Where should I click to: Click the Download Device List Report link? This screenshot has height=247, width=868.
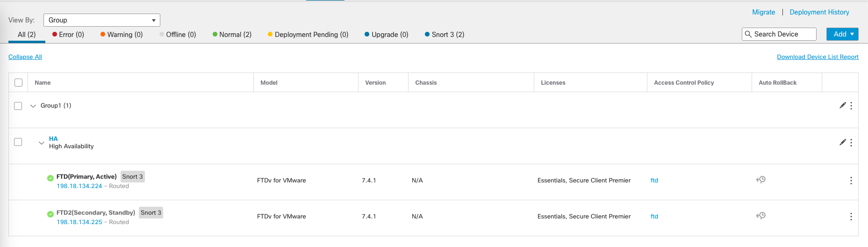point(818,57)
